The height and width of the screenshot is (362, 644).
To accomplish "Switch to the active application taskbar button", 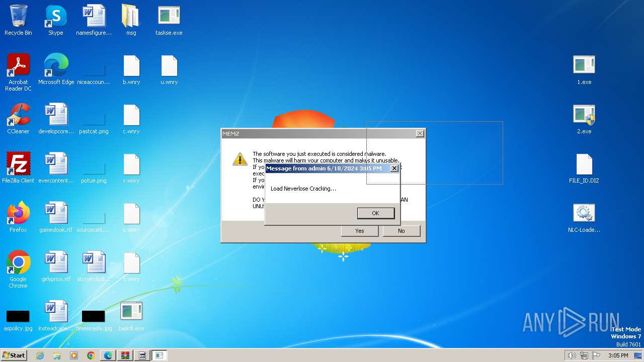I will tap(159, 355).
